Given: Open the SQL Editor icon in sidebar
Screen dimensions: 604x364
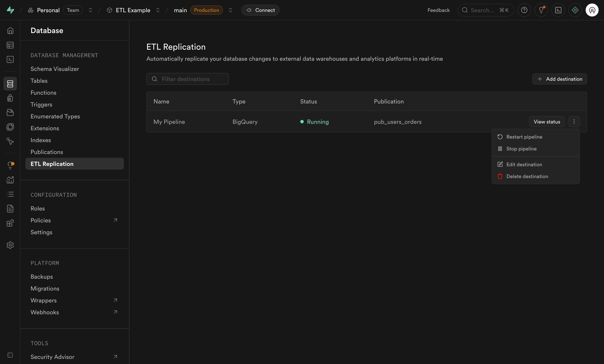Looking at the screenshot, I should [10, 59].
